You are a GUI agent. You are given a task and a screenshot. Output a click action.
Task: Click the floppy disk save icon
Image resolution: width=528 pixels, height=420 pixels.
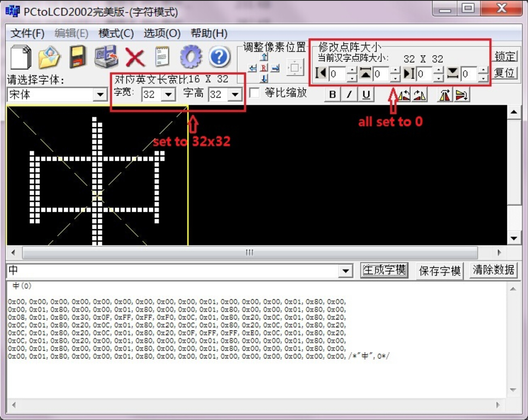pyautogui.click(x=77, y=57)
